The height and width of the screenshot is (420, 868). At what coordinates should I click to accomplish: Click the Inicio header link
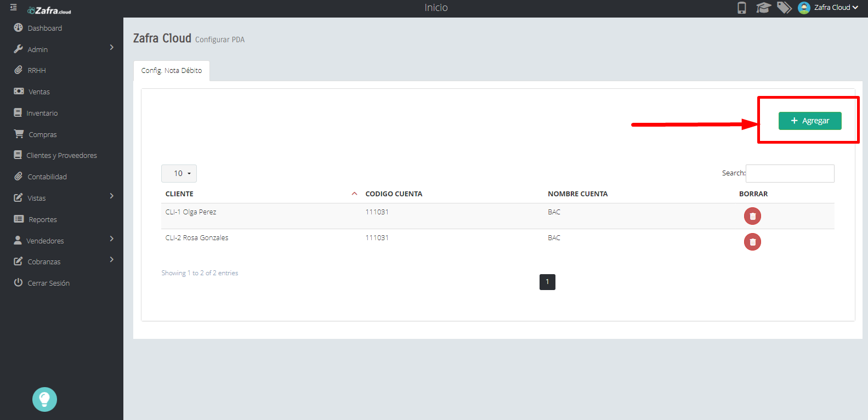point(436,8)
